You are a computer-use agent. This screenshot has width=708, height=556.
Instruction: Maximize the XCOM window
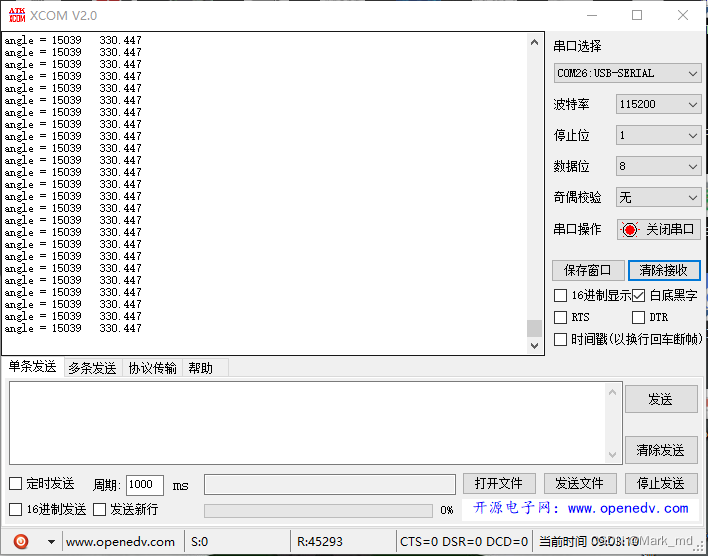[x=637, y=15]
